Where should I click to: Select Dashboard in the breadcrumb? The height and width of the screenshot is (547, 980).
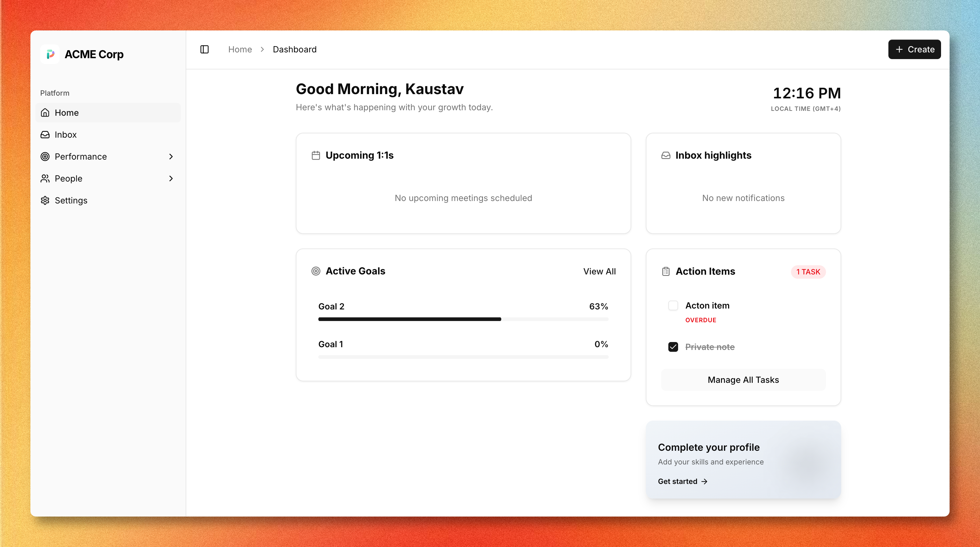(x=295, y=49)
